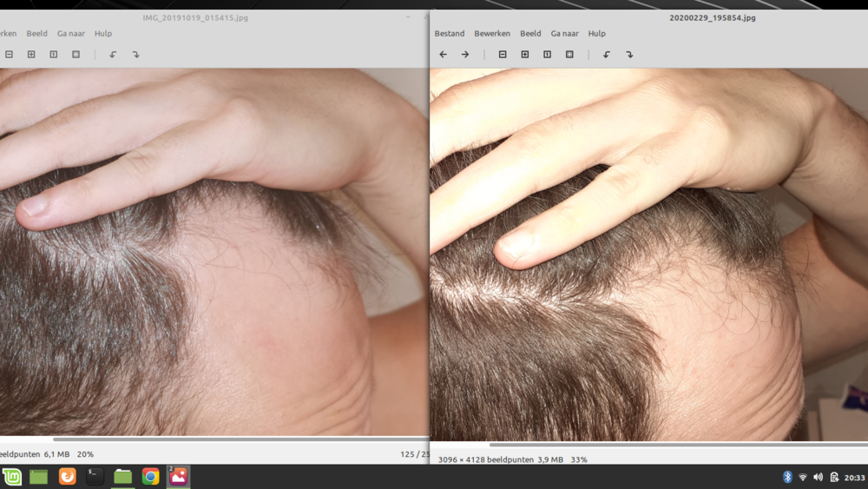The height and width of the screenshot is (489, 868).
Task: Launch Chrome from the taskbar
Action: point(150,477)
